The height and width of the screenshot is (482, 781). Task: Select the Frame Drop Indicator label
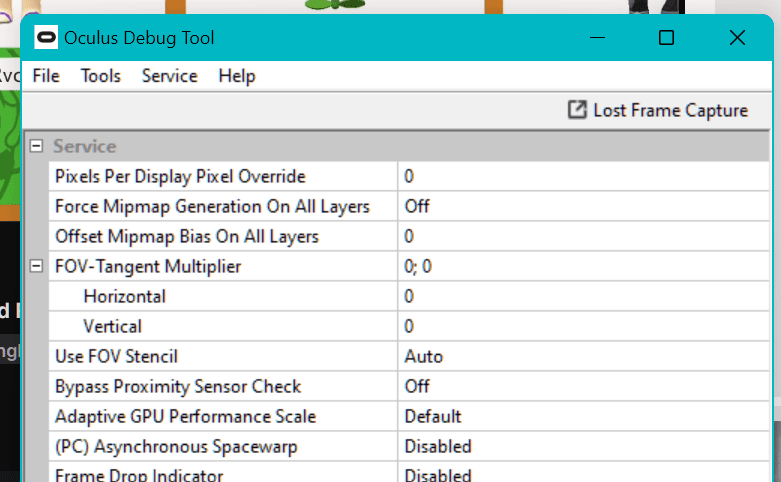click(x=139, y=475)
